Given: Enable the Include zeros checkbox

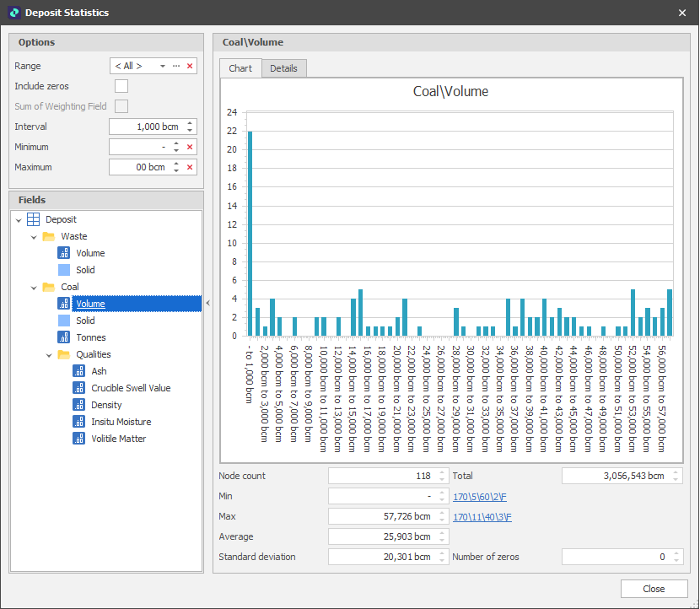Looking at the screenshot, I should 121,86.
